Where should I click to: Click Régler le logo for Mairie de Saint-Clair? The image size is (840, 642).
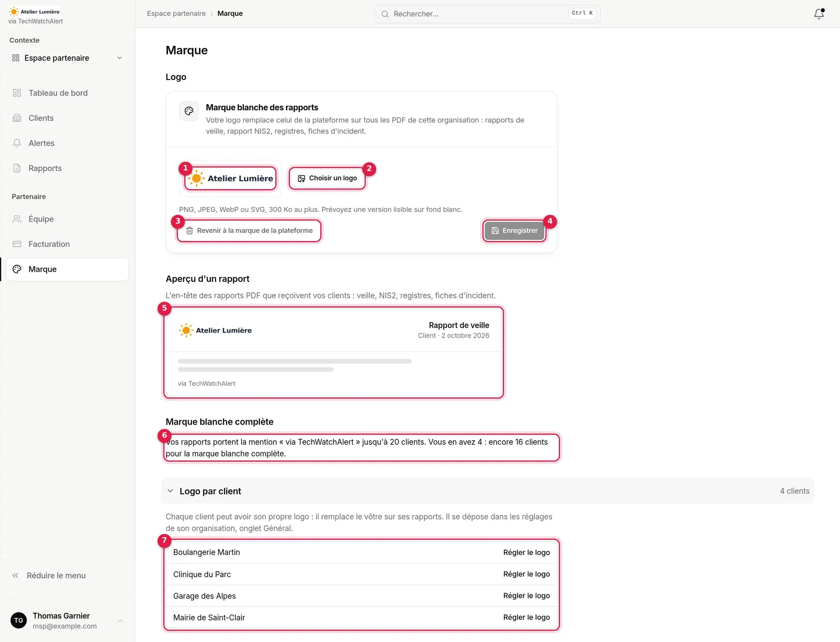pyautogui.click(x=526, y=617)
